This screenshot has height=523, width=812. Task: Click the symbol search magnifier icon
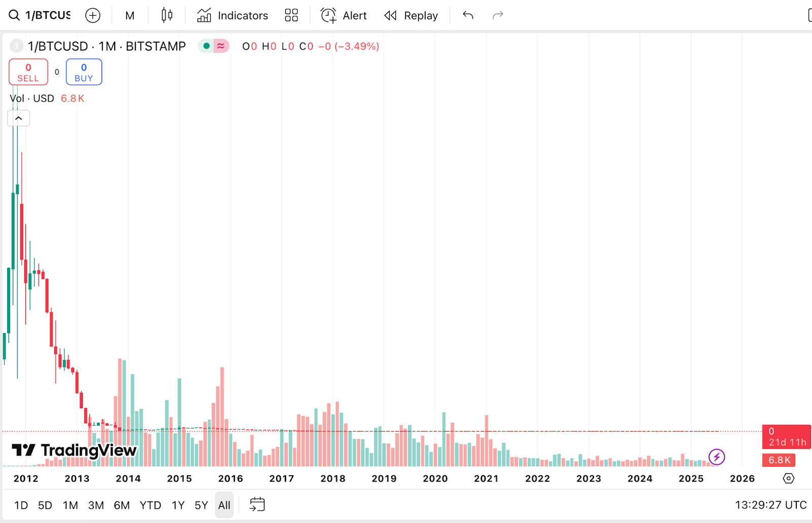coord(14,15)
